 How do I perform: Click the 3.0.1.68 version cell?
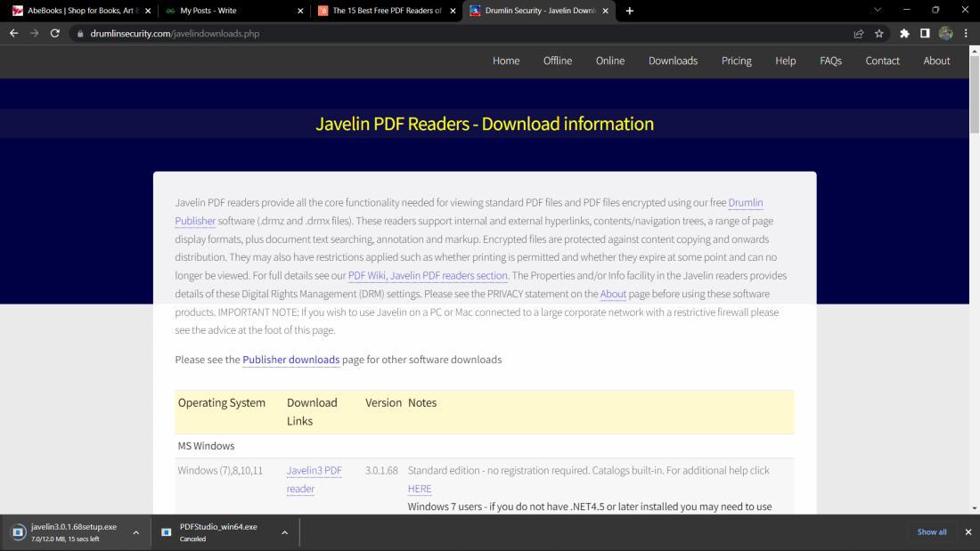point(381,470)
